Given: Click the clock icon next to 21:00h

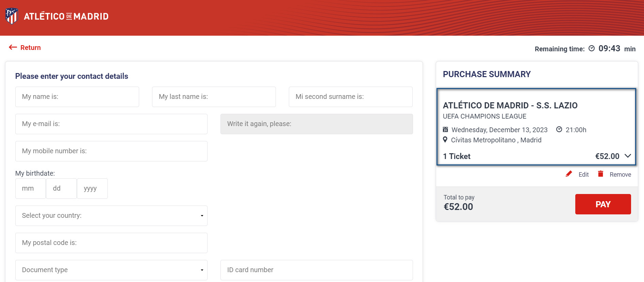Looking at the screenshot, I should coord(559,129).
